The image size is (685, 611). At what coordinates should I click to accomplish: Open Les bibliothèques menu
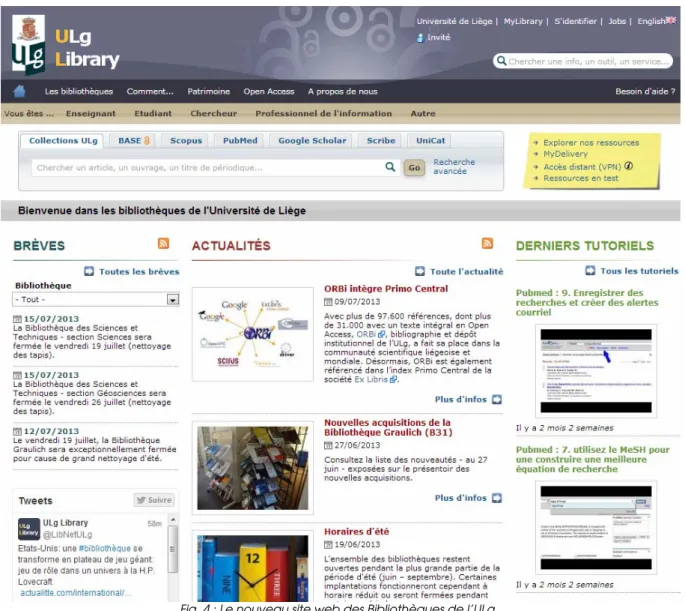79,91
